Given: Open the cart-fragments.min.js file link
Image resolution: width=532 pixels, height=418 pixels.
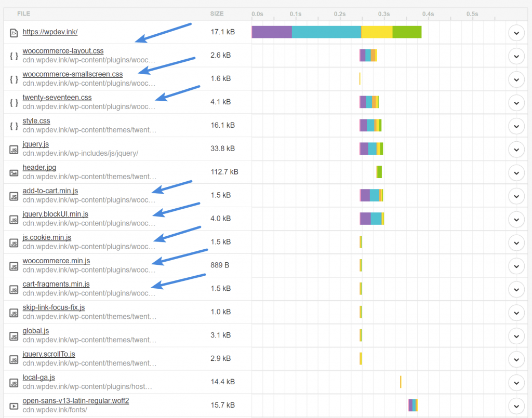Looking at the screenshot, I should pos(56,284).
